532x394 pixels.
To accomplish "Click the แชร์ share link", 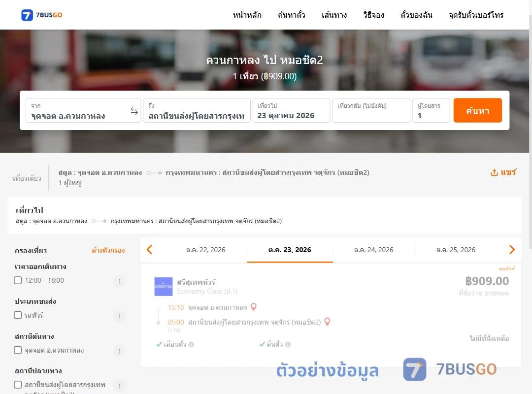I will click(508, 172).
